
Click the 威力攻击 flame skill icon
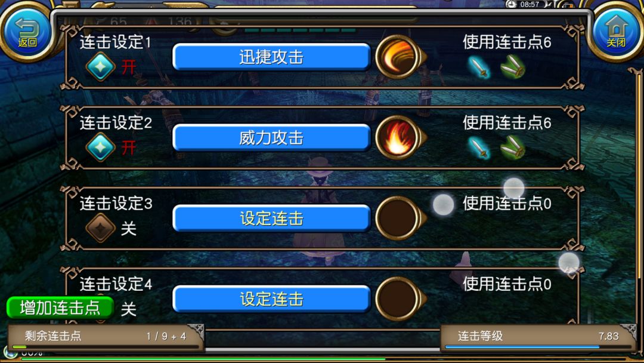pyautogui.click(x=399, y=138)
